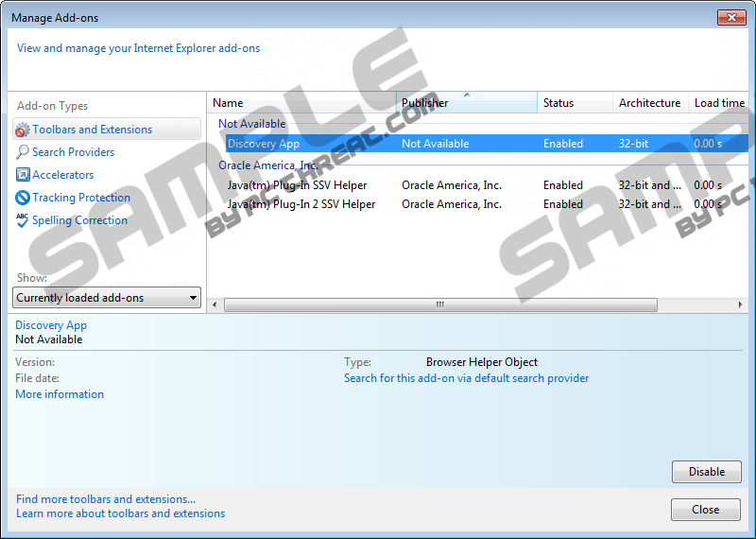The width and height of the screenshot is (756, 539).
Task: Open the Currently loaded add-ons dropdown
Action: (108, 298)
